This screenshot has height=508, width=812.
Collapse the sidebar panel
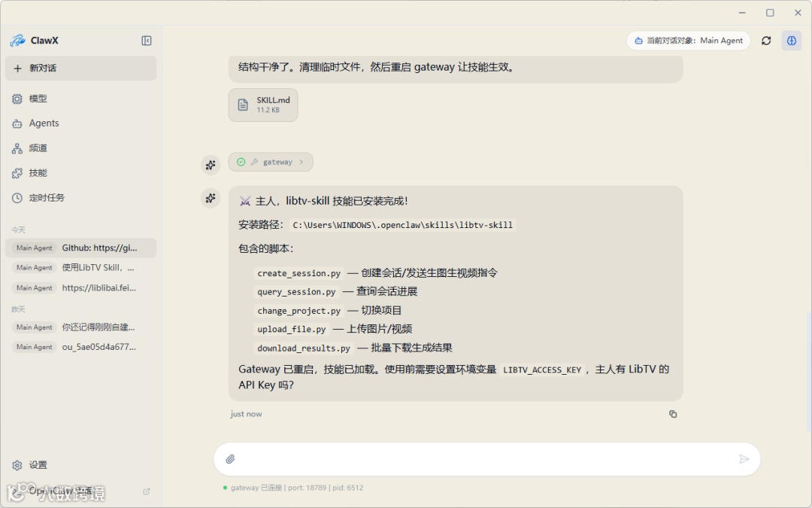[147, 41]
